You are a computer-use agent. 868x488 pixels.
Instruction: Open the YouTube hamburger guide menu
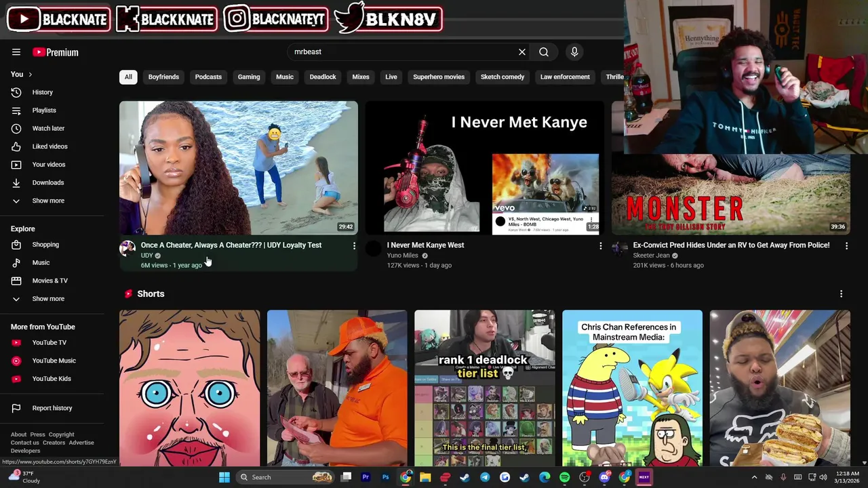[x=16, y=52]
